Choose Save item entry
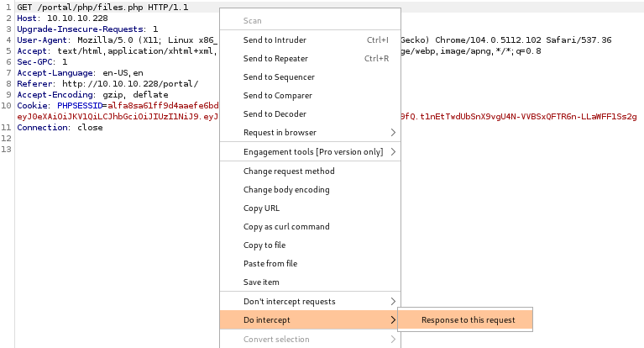 262,282
